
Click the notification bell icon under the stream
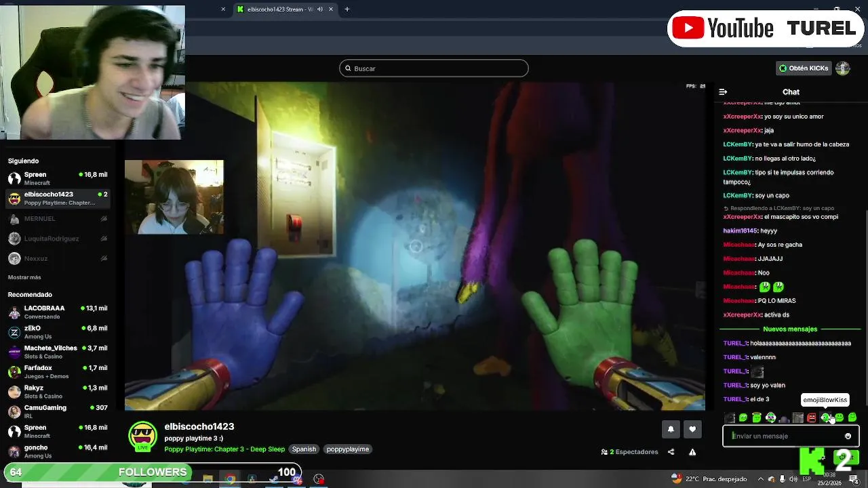coord(671,429)
